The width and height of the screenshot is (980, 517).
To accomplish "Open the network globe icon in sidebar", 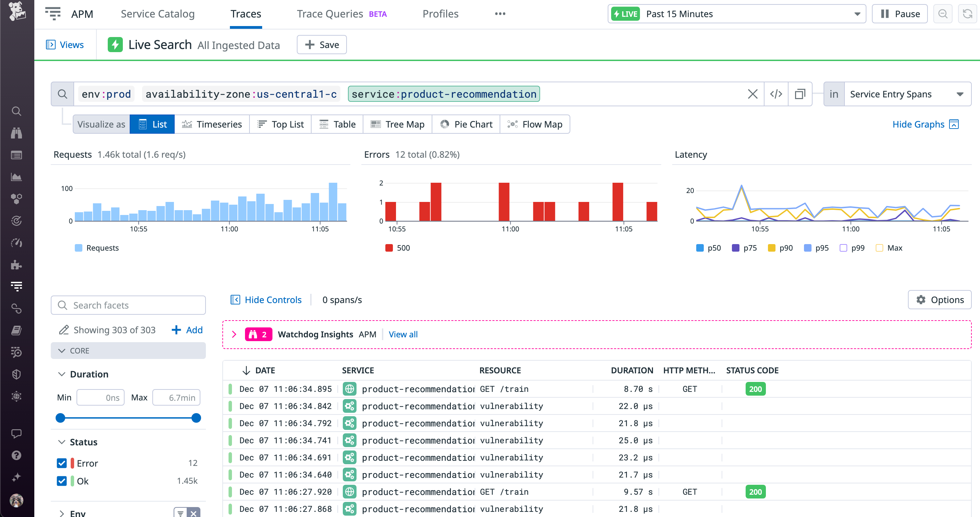I will point(16,396).
